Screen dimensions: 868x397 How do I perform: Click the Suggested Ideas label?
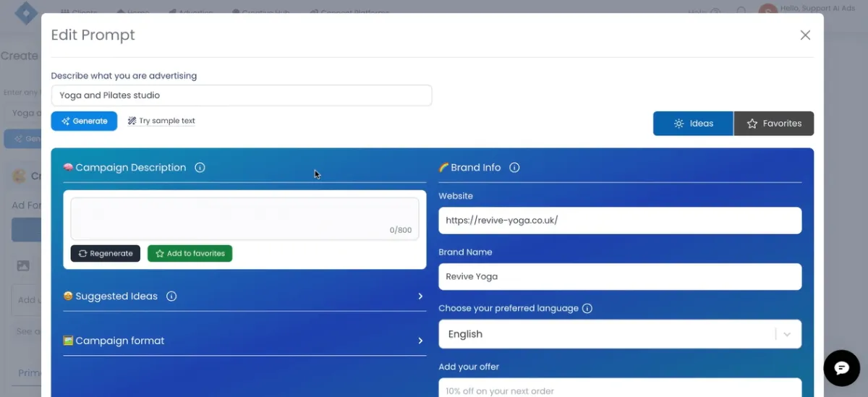[116, 296]
